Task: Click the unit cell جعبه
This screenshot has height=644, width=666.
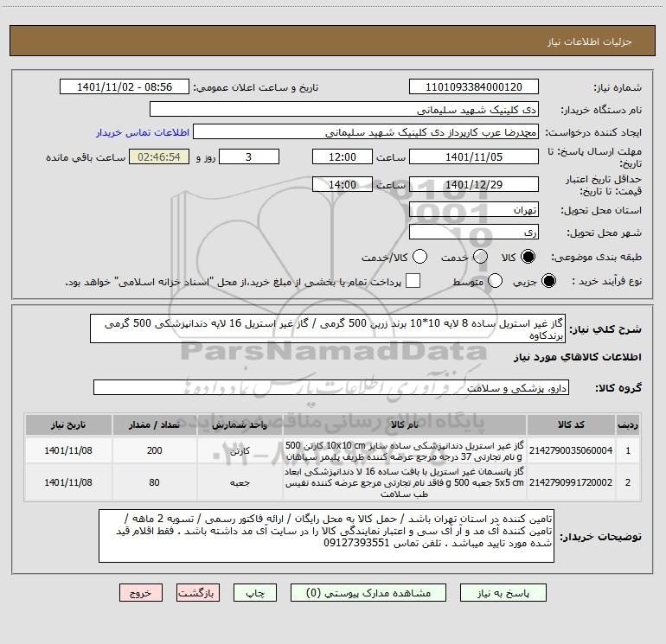Action: (240, 482)
